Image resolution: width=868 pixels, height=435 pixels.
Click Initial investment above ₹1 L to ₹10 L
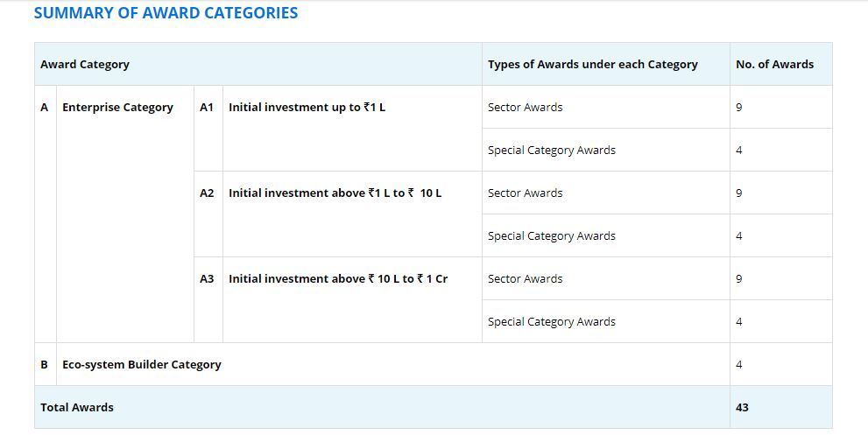point(335,193)
